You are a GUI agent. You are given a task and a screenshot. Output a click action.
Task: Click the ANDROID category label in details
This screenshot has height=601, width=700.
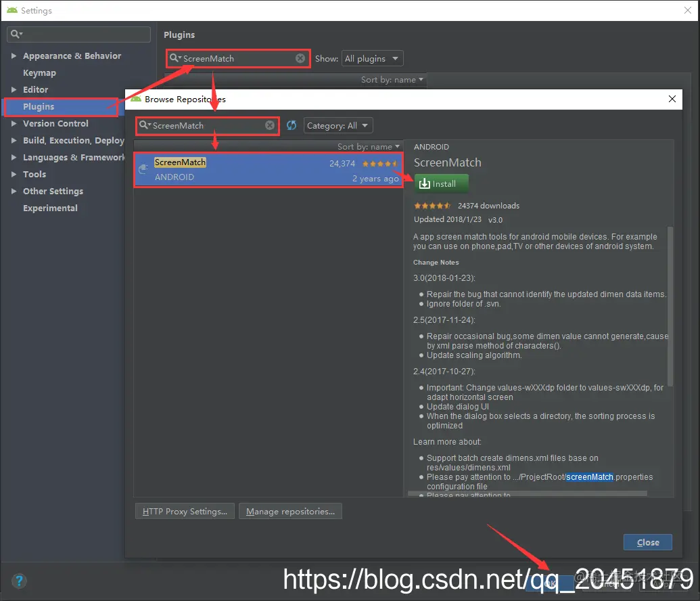click(431, 147)
